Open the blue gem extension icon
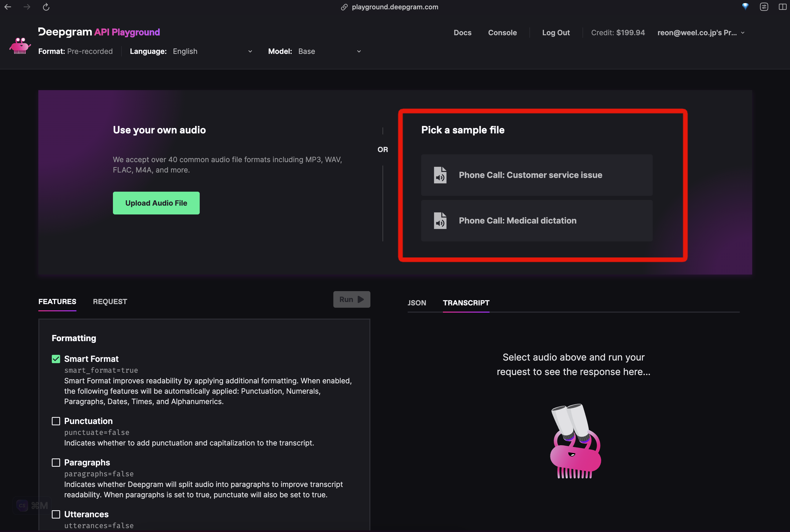Viewport: 790px width, 532px height. (x=745, y=6)
